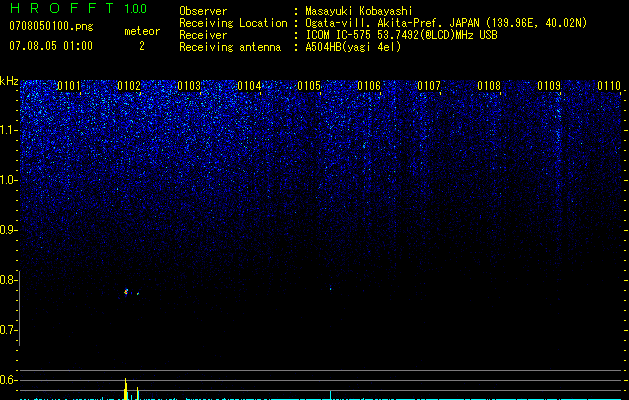Click time marker 0106
This screenshot has width=629, height=400.
pos(369,85)
